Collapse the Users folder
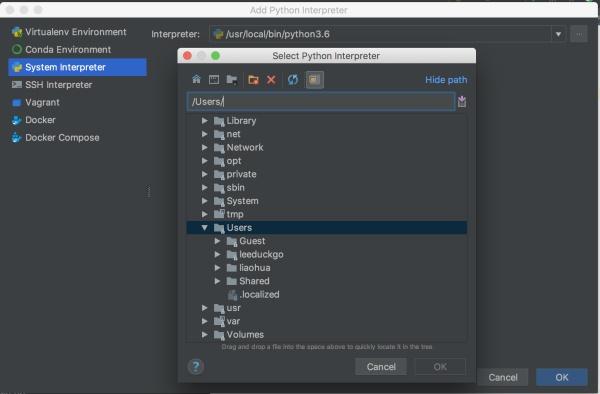The image size is (600, 394). click(205, 228)
